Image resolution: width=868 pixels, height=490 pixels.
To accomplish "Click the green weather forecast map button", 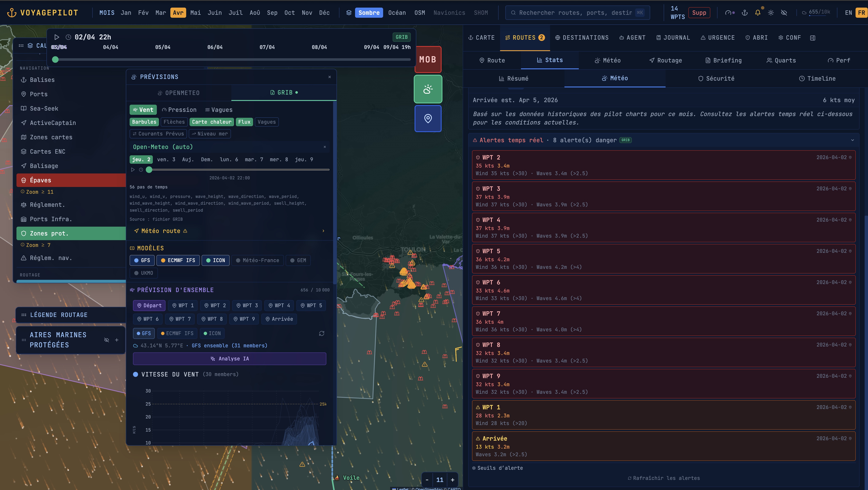I will tap(428, 89).
